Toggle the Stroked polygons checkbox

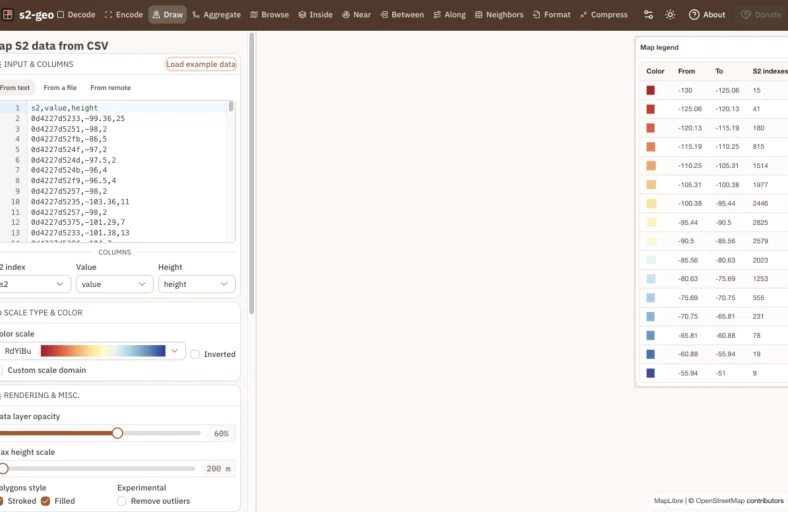tap(2, 501)
